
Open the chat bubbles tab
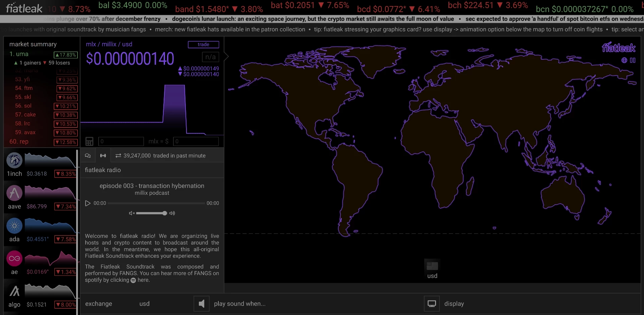(88, 156)
